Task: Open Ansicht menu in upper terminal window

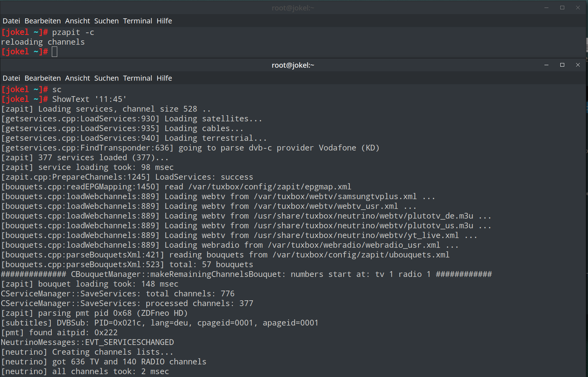Action: (x=77, y=21)
